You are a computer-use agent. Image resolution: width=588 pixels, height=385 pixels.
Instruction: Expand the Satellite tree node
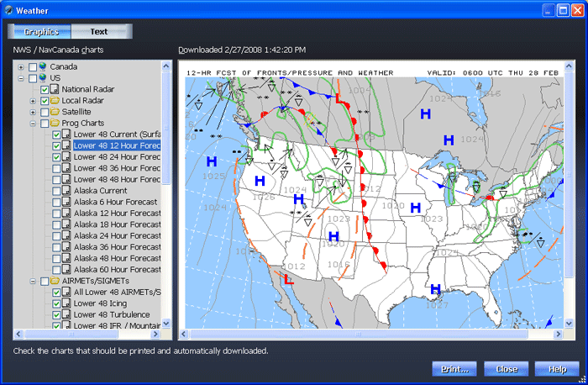pos(33,112)
